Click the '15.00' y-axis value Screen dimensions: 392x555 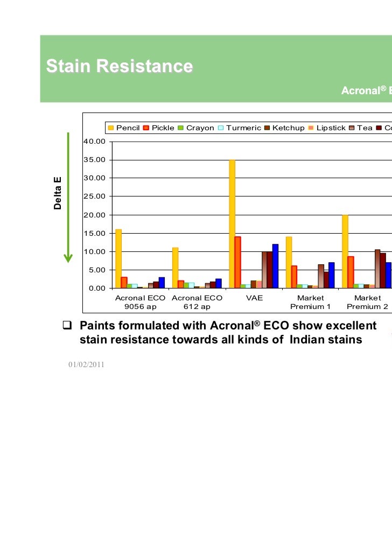(x=95, y=234)
